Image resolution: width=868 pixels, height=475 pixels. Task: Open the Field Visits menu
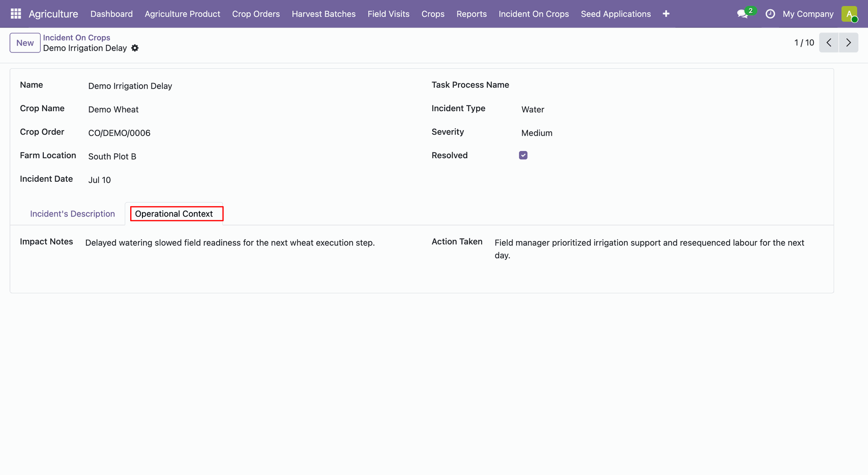(388, 14)
